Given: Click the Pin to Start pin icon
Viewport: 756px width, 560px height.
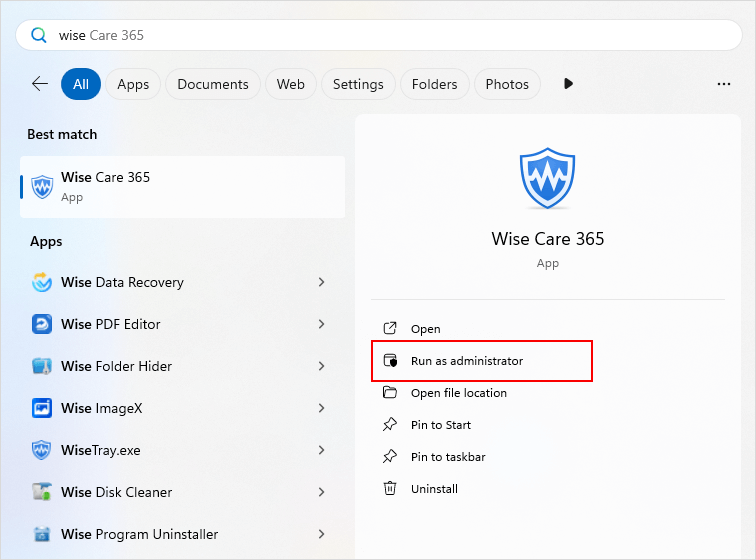Looking at the screenshot, I should (x=390, y=424).
